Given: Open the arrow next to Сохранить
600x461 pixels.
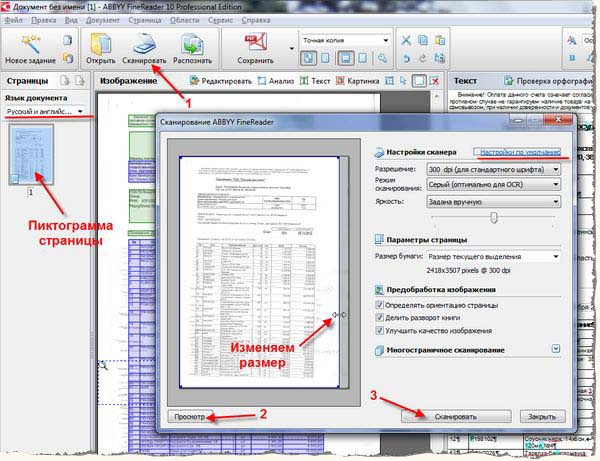Looking at the screenshot, I should pyautogui.click(x=292, y=49).
